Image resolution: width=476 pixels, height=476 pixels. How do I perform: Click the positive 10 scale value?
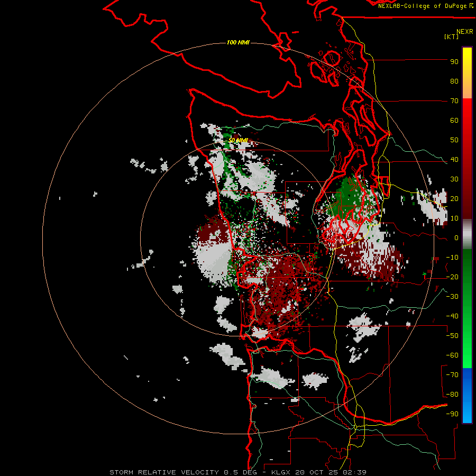pyautogui.click(x=454, y=218)
